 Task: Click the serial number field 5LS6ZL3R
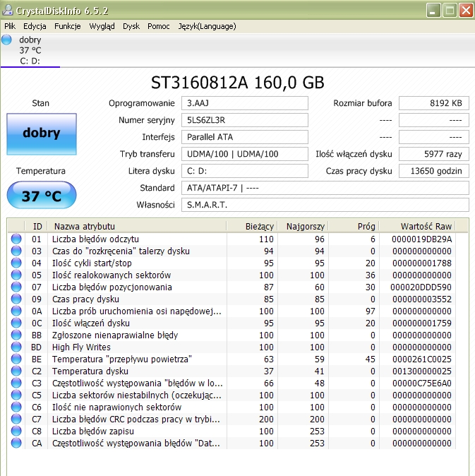(x=245, y=120)
